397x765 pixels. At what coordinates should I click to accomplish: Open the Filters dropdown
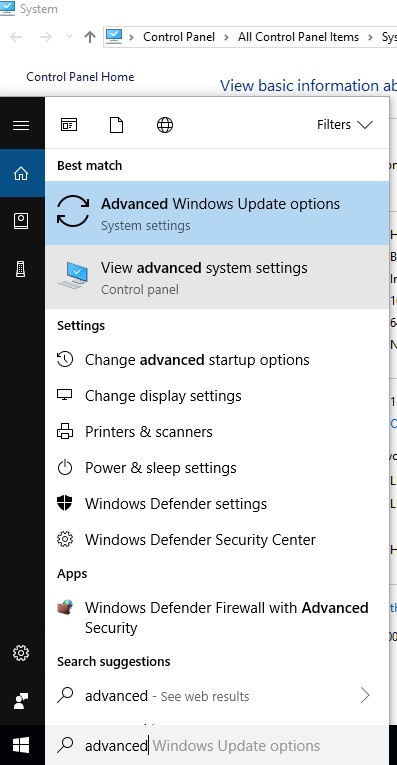(x=344, y=125)
